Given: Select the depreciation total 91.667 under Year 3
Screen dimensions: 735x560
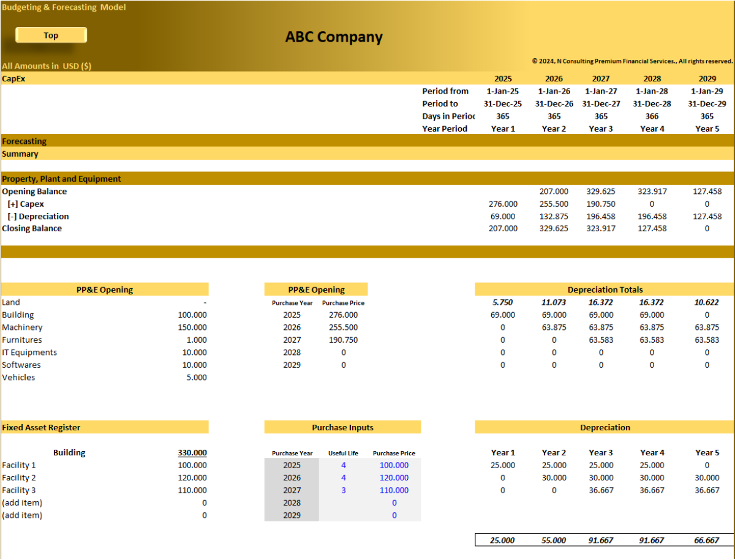Looking at the screenshot, I should tap(601, 540).
